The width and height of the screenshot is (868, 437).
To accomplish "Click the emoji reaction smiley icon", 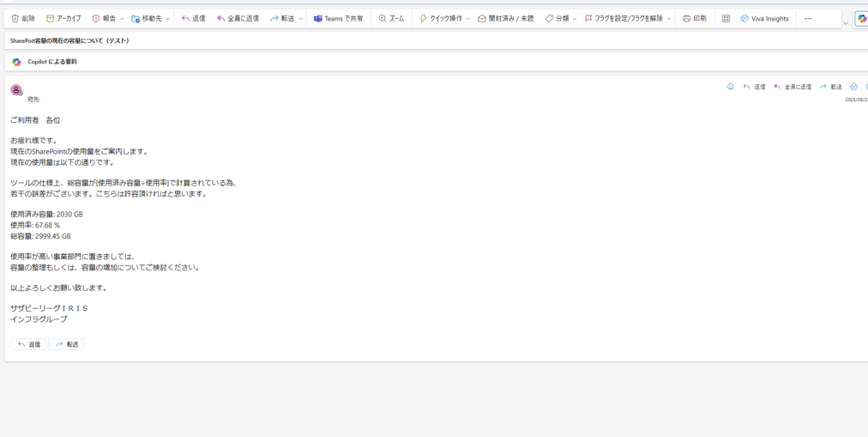I will (731, 87).
